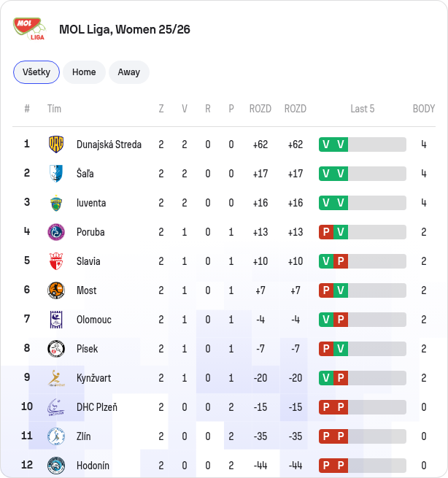This screenshot has width=448, height=478.
Task: Click the Zlín team name link
Action: 83,436
